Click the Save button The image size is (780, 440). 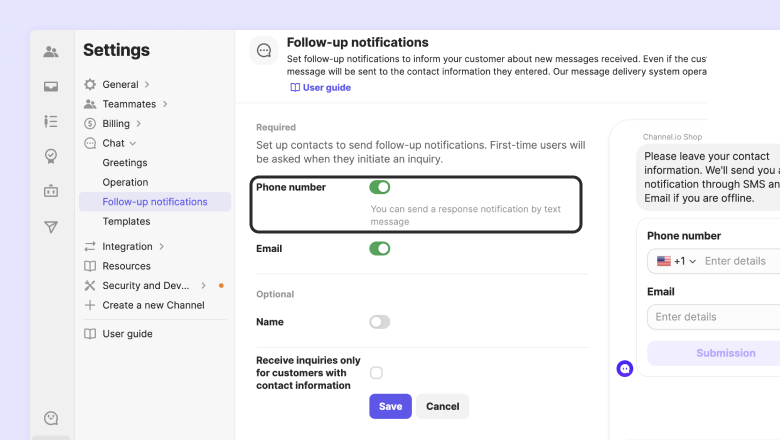[x=390, y=407]
